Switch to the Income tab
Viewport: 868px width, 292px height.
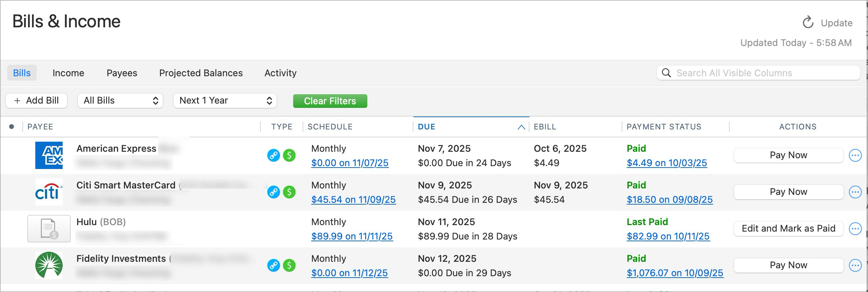point(68,73)
